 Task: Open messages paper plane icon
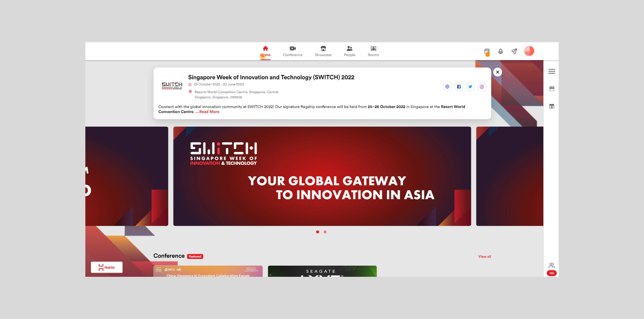click(514, 51)
